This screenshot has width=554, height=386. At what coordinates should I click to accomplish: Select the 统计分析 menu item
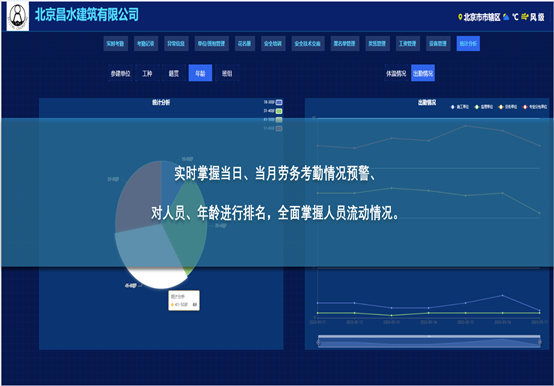(468, 43)
